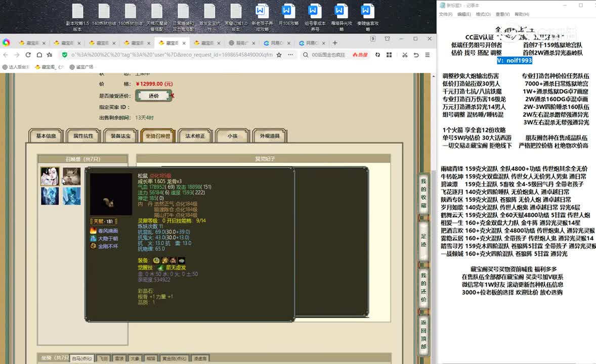
Task: Select the 黄金狮(点化) mount tab
Action: (175, 358)
